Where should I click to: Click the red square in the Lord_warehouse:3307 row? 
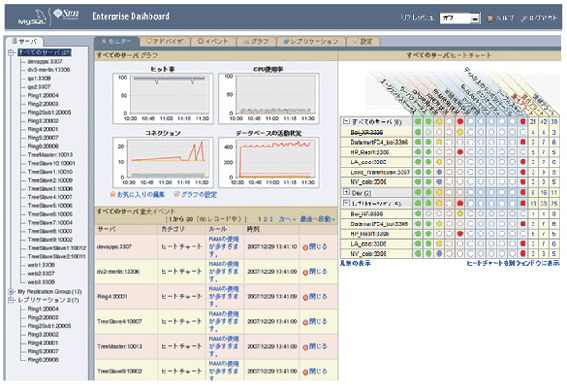(523, 172)
